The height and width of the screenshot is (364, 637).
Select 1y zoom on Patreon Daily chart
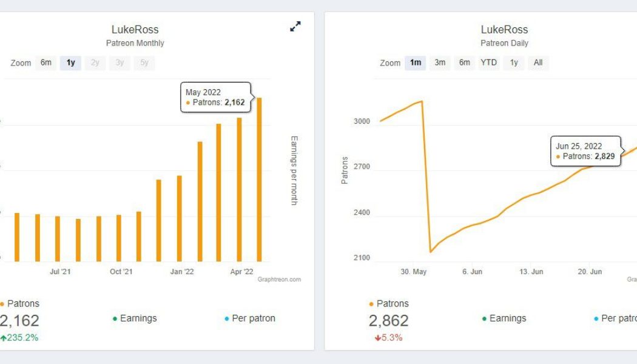click(x=514, y=62)
